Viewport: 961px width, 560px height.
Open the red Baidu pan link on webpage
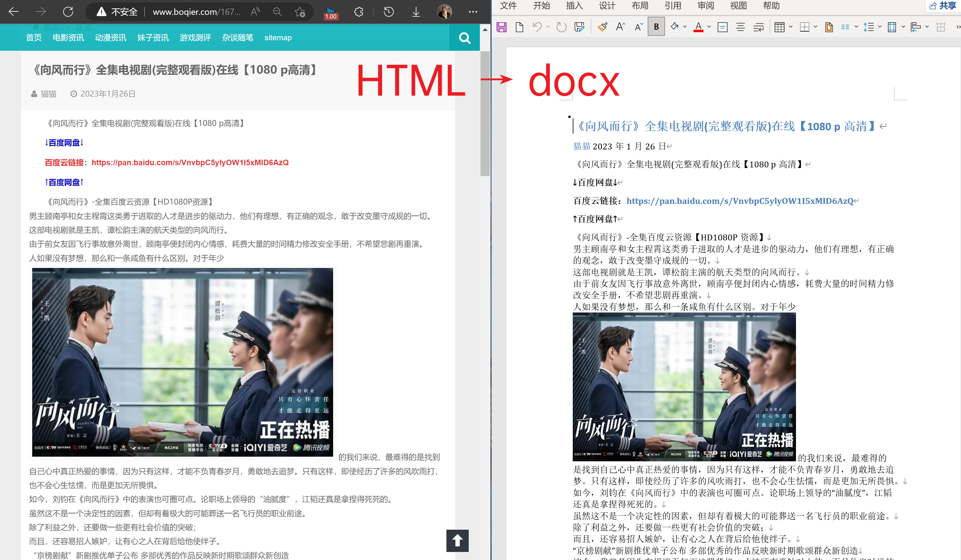[x=190, y=163]
